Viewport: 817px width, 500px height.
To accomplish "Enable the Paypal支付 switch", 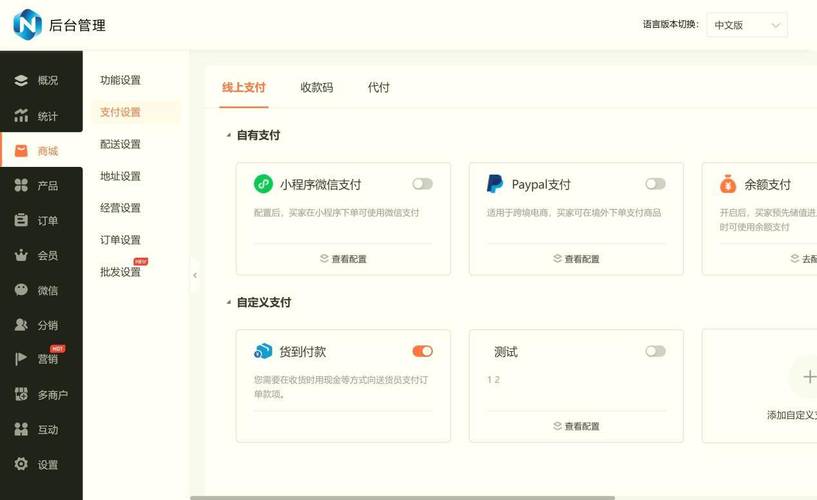I will [655, 183].
